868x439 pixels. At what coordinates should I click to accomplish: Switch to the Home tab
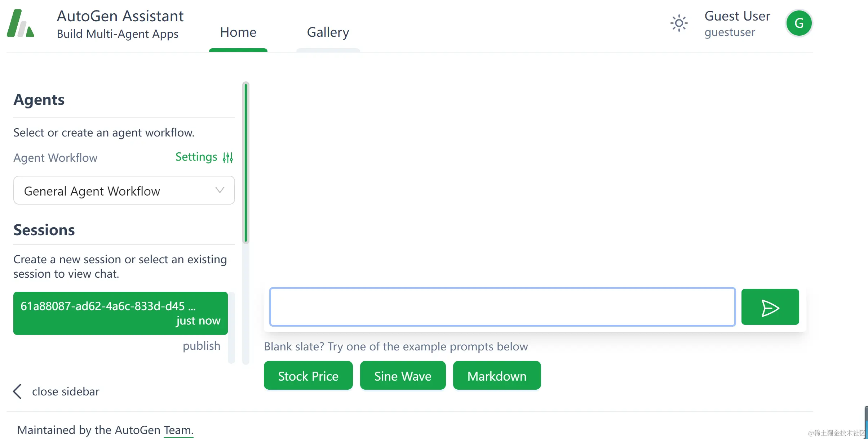pyautogui.click(x=238, y=32)
